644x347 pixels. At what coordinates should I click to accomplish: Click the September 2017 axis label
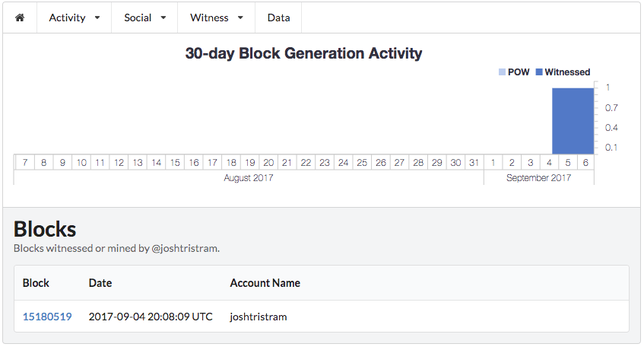pos(538,177)
